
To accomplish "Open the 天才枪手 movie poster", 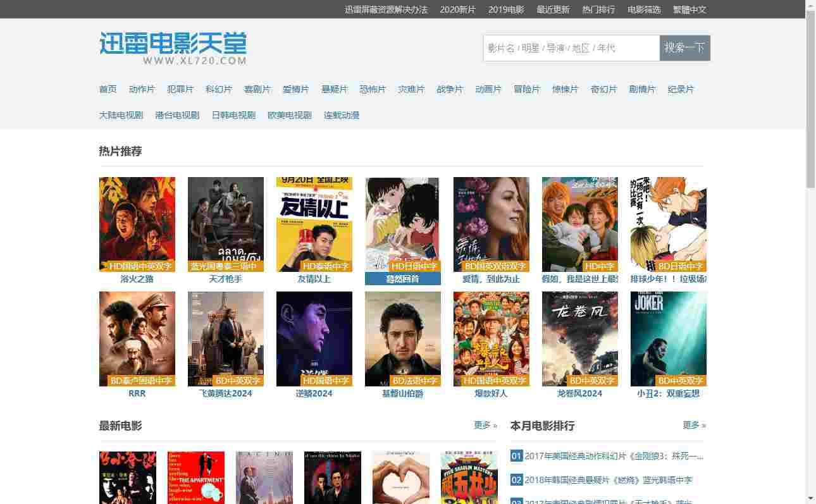I will (x=226, y=224).
